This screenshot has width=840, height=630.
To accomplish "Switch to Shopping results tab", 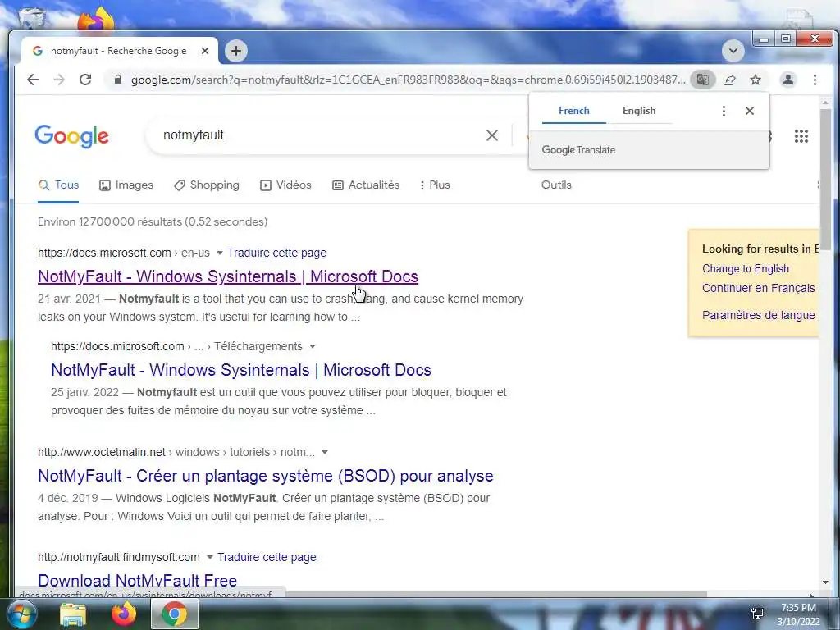I will coord(207,185).
